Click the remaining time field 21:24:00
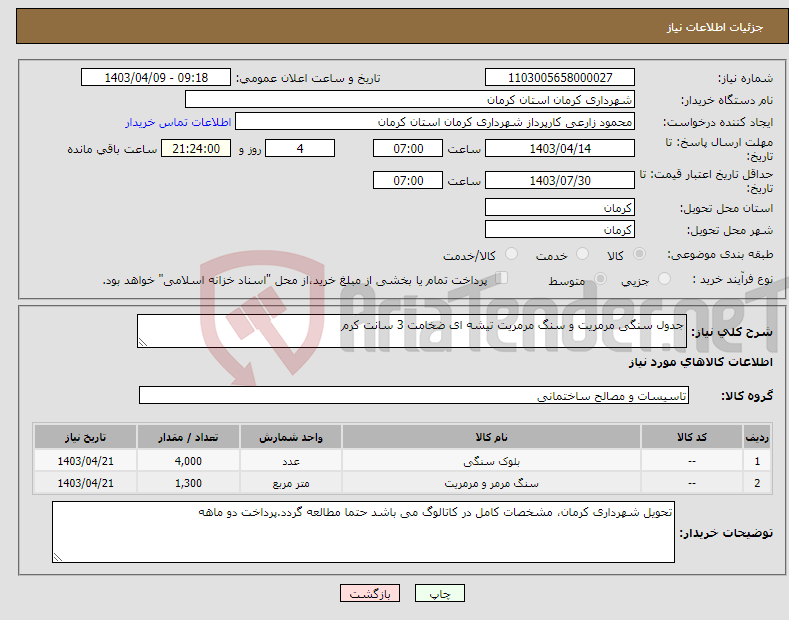Viewport: 789px width, 620px height. click(196, 148)
